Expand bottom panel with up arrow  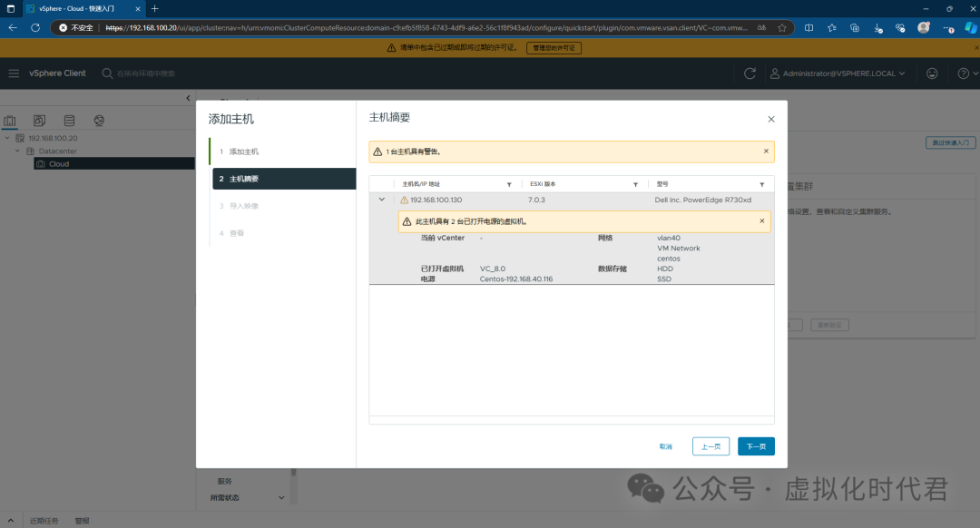[11, 521]
